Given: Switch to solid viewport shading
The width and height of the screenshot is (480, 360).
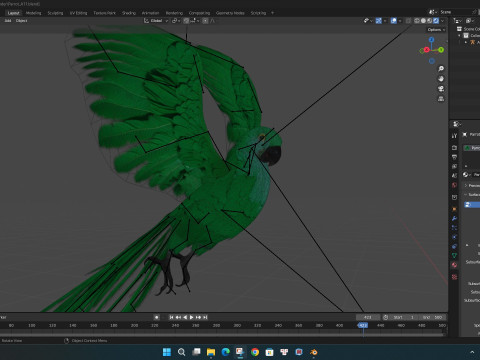Looking at the screenshot, I should click(x=423, y=21).
